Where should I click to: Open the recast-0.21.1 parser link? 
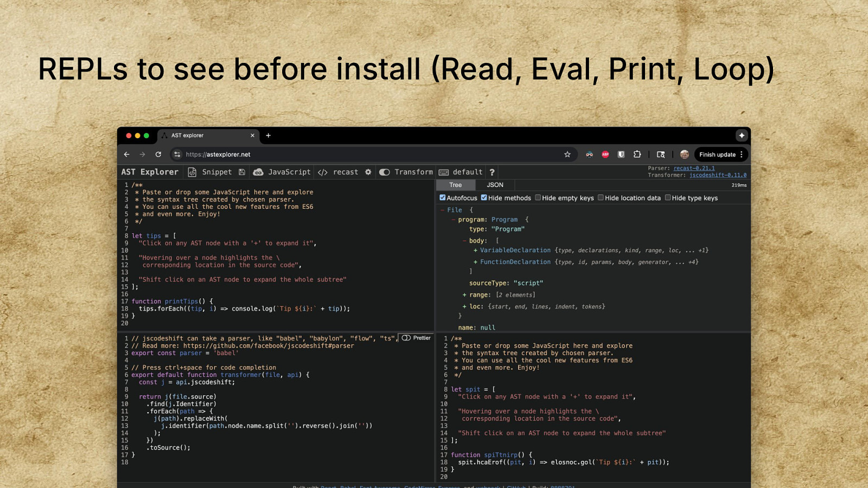click(x=694, y=168)
